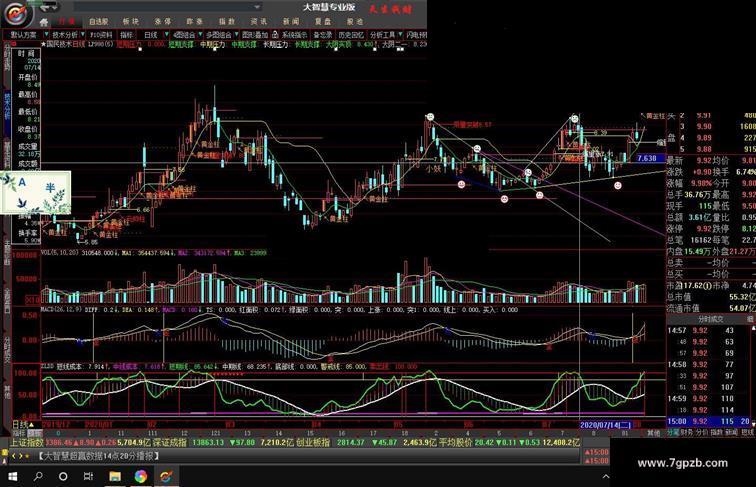Click the 大智慧 round logo icon

click(x=17, y=14)
